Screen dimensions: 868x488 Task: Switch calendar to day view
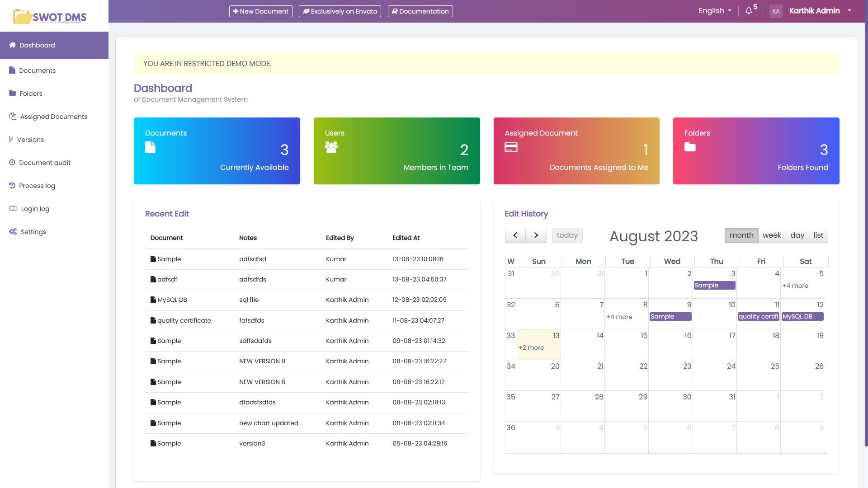tap(797, 235)
